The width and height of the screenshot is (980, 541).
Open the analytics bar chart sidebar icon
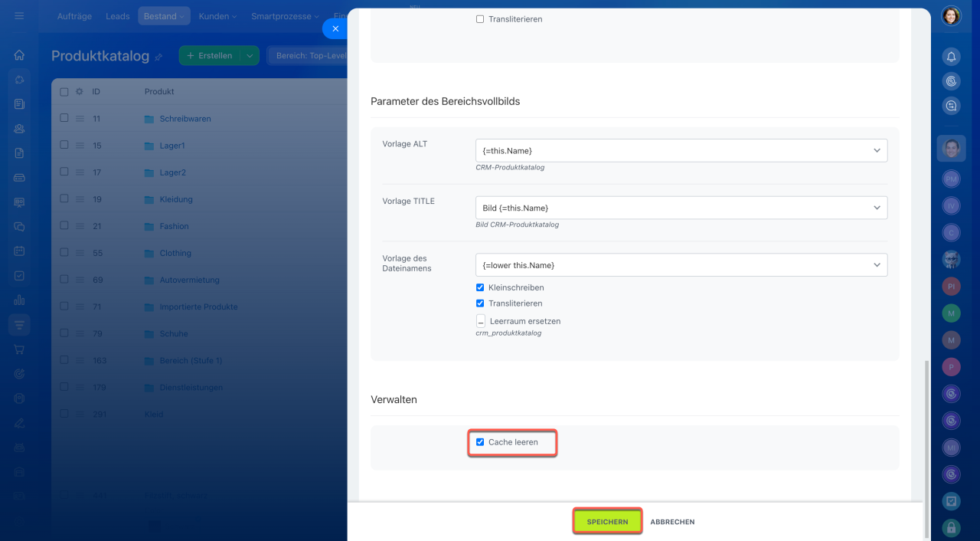[19, 300]
